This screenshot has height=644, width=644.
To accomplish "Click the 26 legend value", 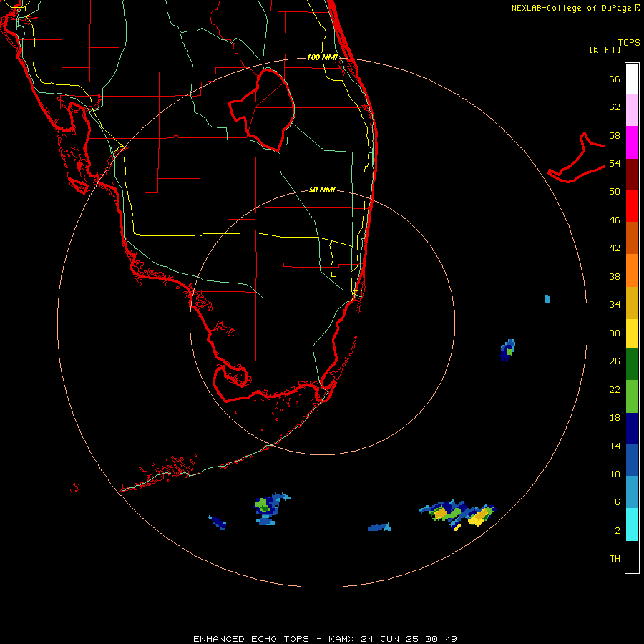I will [x=615, y=361].
